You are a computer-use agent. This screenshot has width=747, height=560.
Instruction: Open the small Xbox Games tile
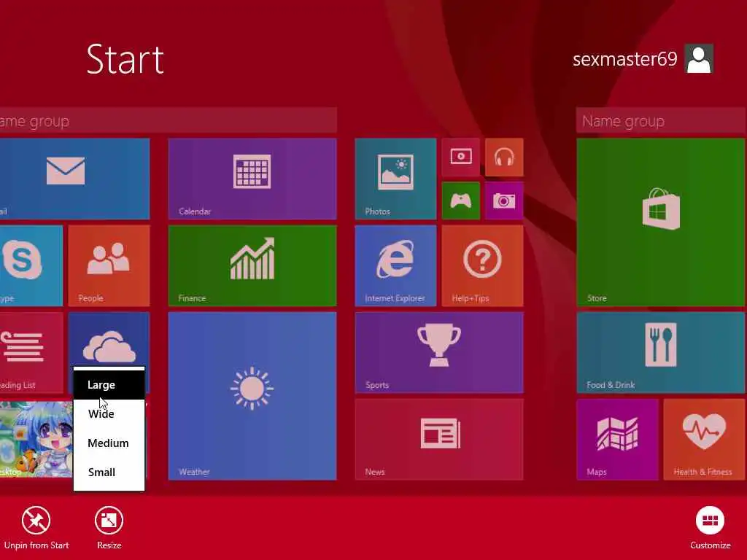point(461,201)
